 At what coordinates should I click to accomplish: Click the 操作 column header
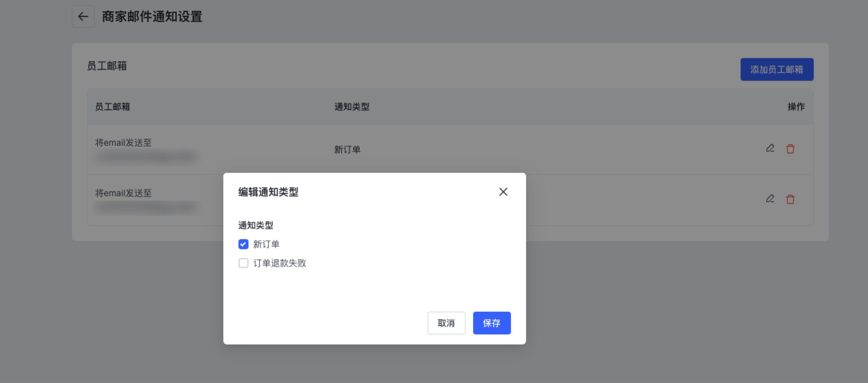[796, 107]
